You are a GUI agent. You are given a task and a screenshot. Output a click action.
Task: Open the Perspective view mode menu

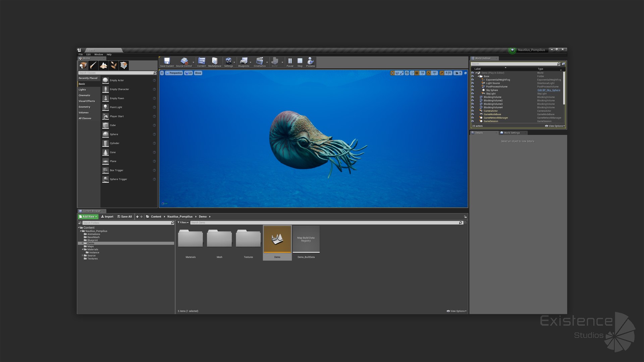(x=174, y=73)
